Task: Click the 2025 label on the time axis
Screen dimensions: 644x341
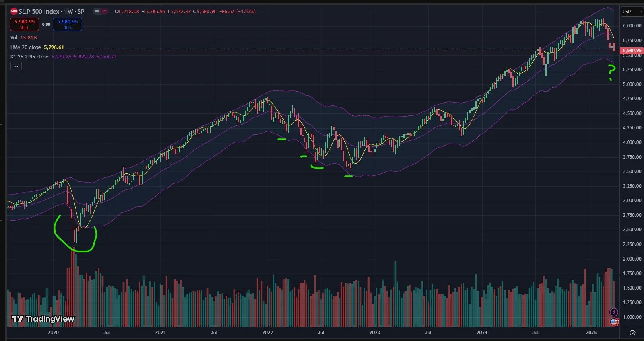Action: [x=591, y=332]
